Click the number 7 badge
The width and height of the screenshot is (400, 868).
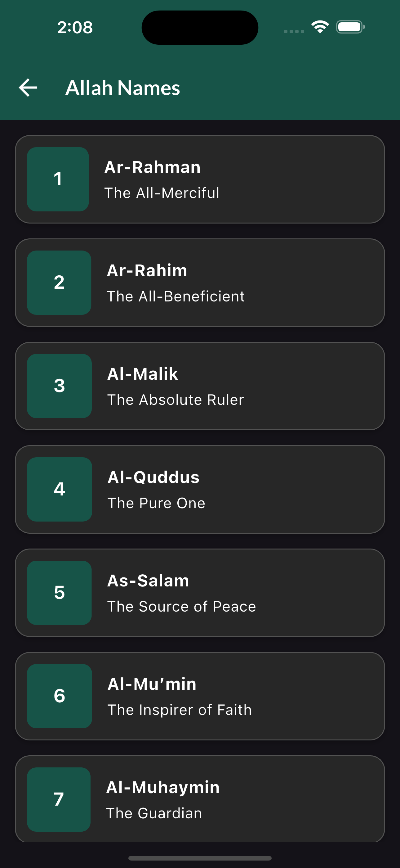tap(59, 800)
